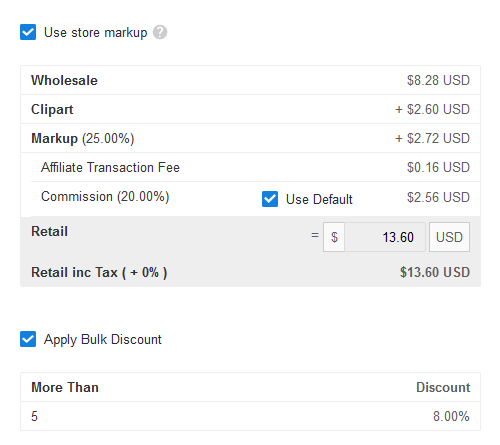Select the $13.60 USD retail inc tax total

pyautogui.click(x=435, y=272)
